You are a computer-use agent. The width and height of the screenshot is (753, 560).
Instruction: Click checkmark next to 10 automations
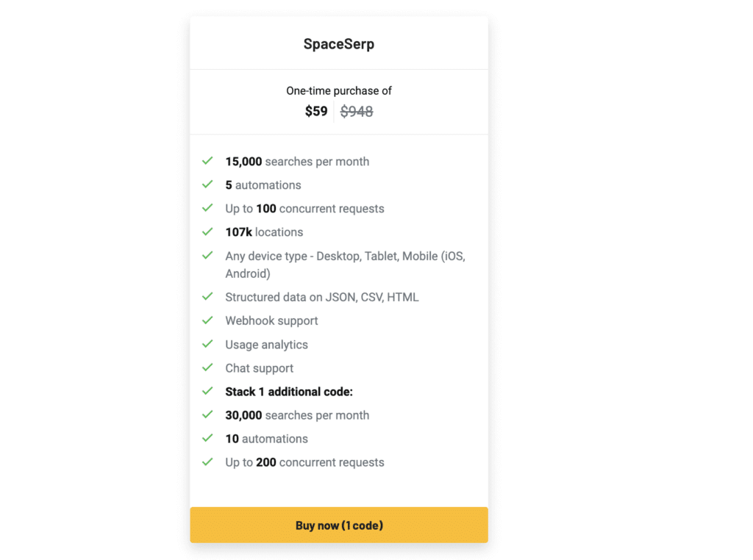click(x=208, y=438)
